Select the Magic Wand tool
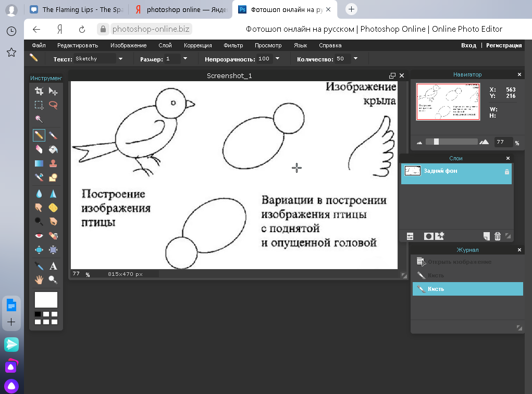Viewport: 532px width, 394px height. tap(39, 119)
